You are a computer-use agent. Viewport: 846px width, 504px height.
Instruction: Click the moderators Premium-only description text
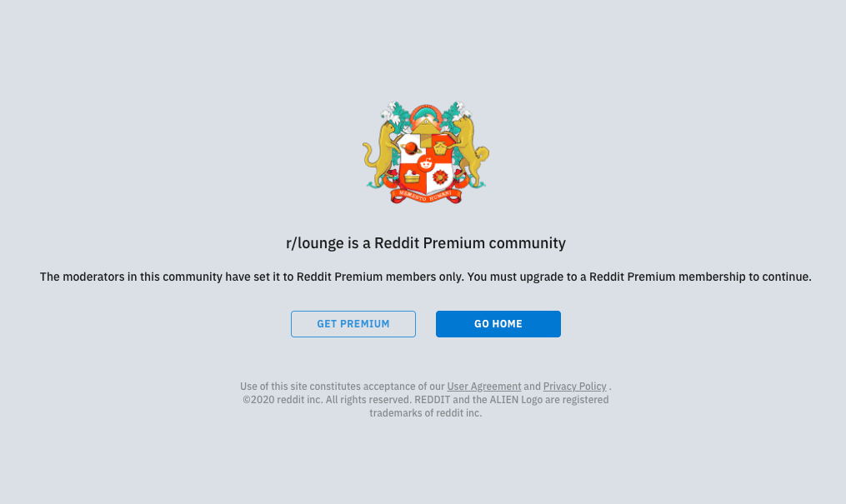426,277
